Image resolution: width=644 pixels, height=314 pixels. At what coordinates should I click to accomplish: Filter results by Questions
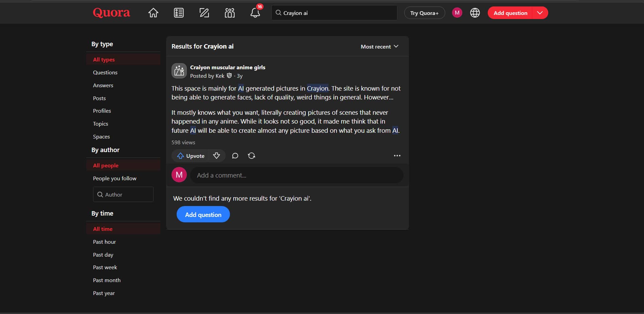[x=105, y=72]
